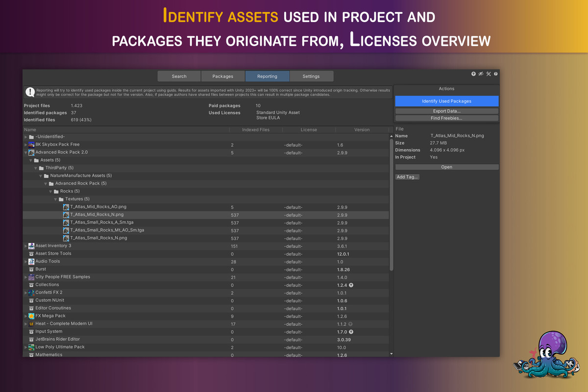Open the Help icon in the top-right toolbar
The height and width of the screenshot is (392, 588).
(495, 73)
